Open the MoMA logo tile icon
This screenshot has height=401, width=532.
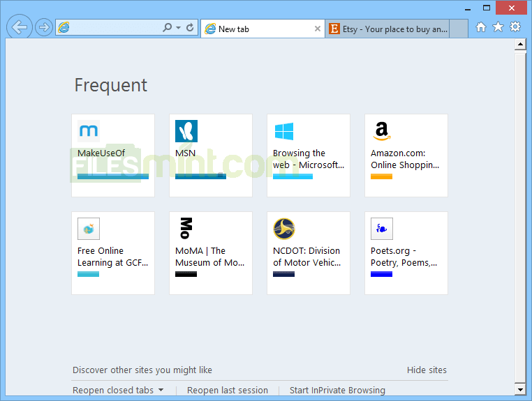pos(186,228)
